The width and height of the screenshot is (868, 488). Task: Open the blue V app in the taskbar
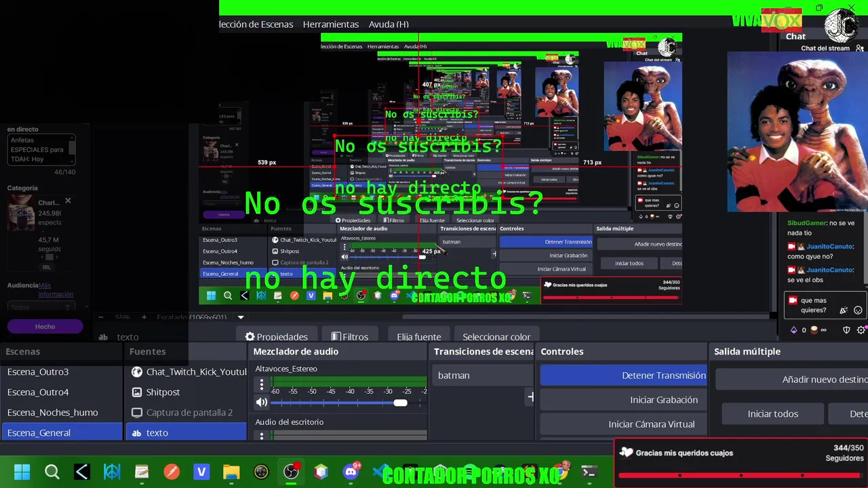pos(201,472)
